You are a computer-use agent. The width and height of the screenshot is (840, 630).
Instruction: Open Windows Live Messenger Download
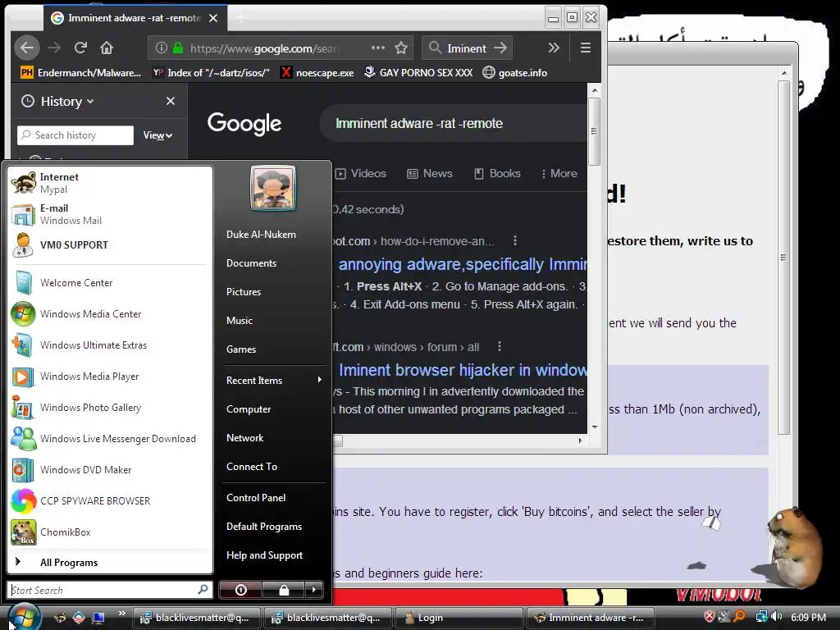click(x=110, y=439)
